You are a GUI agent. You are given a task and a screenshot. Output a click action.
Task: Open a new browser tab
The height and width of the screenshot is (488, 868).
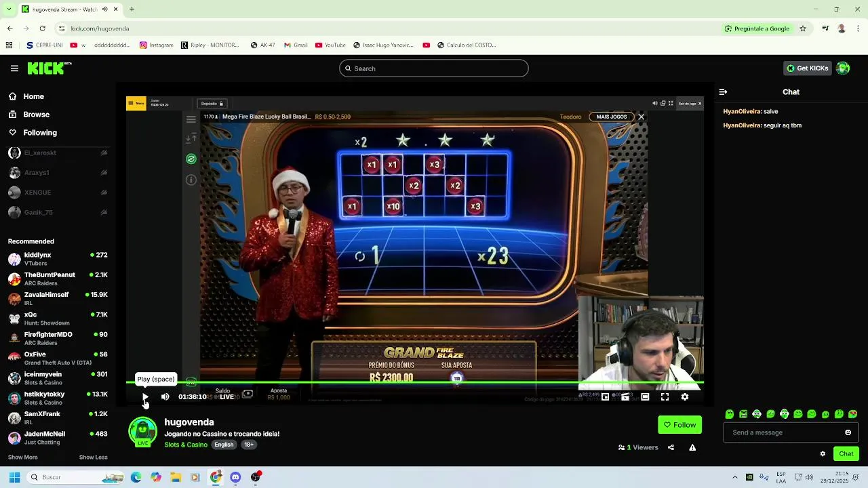132,9
